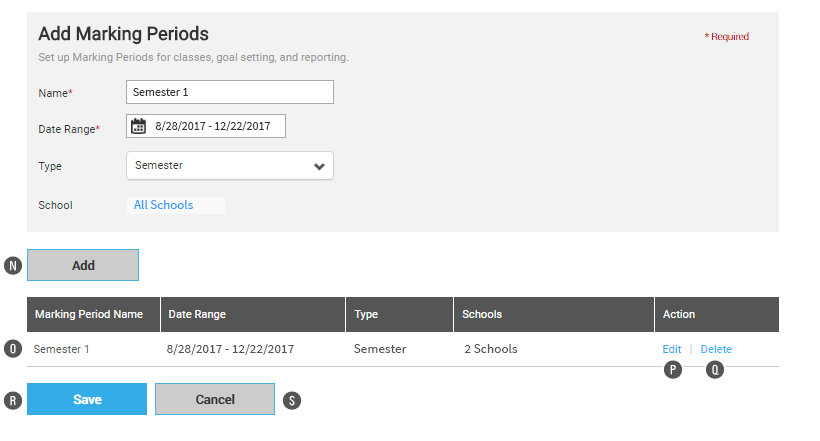Screen dimensions: 820x441
Task: Click the circled P marker under Edit
Action: click(673, 370)
